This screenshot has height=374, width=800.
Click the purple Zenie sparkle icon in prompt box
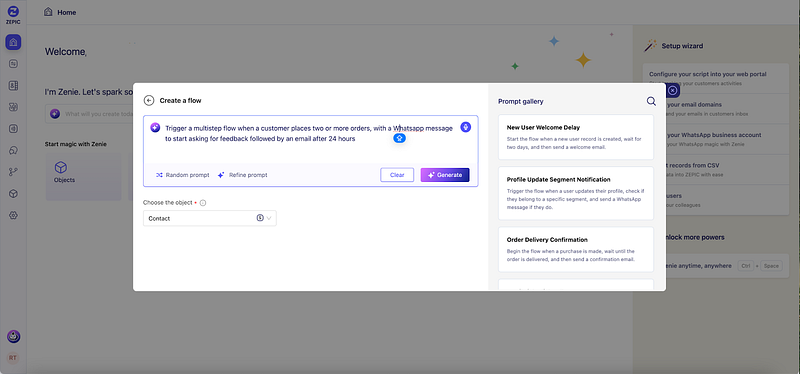[155, 128]
